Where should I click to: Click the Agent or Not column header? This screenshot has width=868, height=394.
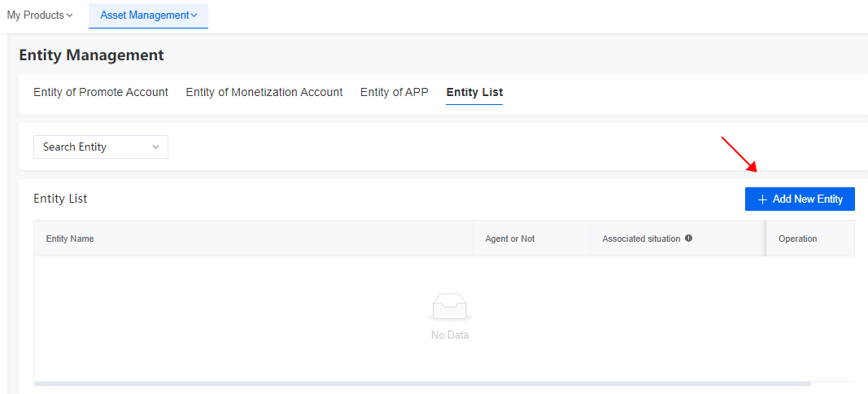tap(510, 239)
